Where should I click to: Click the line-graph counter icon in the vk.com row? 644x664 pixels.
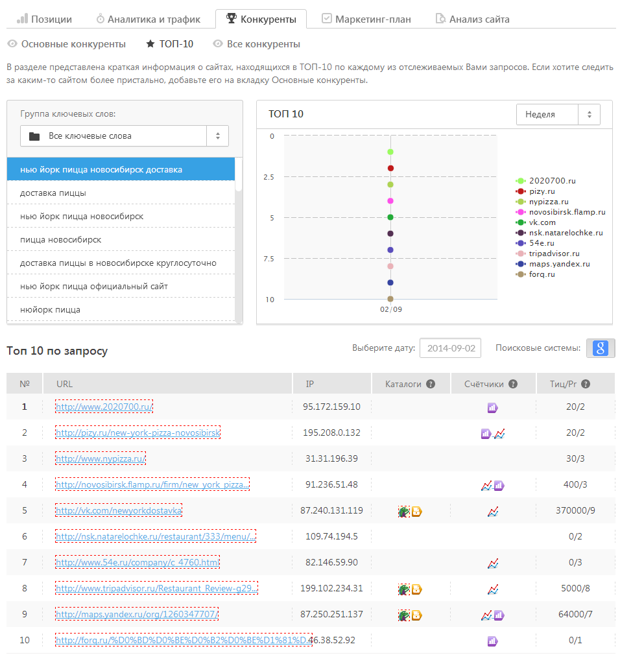pyautogui.click(x=493, y=512)
